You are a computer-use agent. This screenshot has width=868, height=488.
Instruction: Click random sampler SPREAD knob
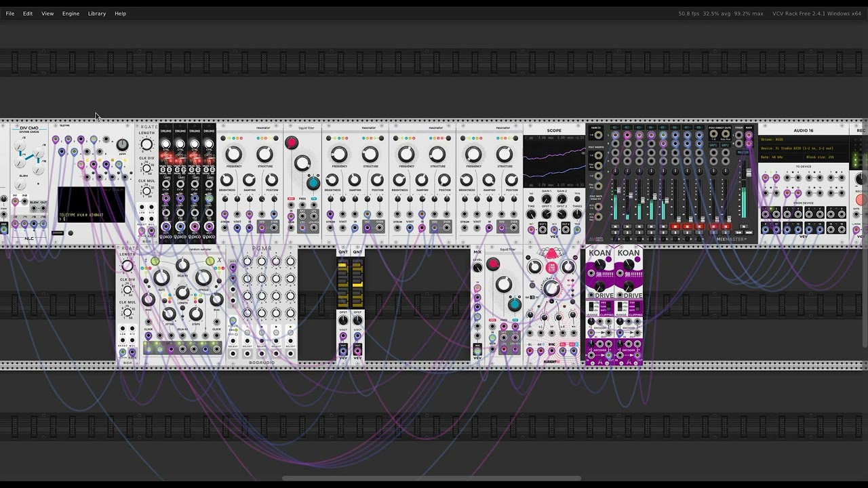point(203,277)
